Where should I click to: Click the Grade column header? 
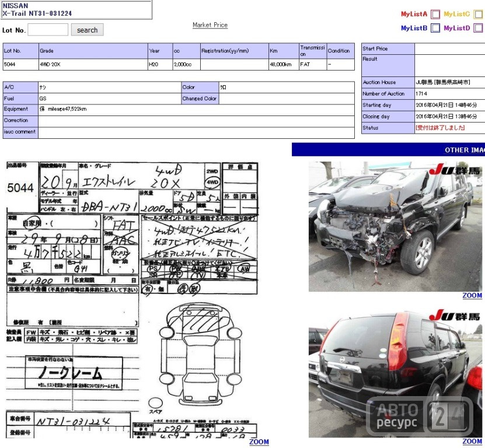click(x=93, y=51)
